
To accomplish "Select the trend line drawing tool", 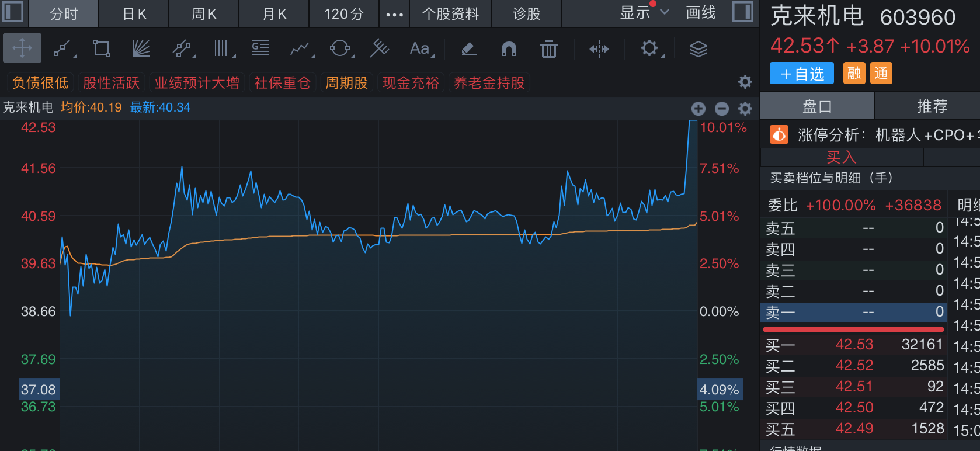I will click(x=62, y=48).
